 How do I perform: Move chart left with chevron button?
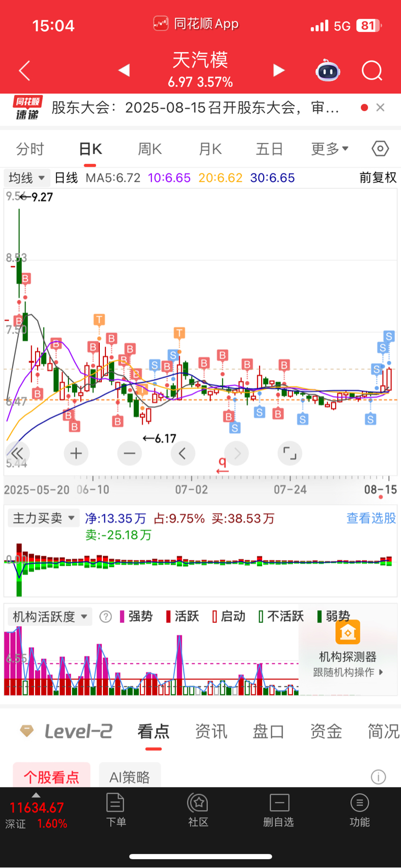(183, 454)
